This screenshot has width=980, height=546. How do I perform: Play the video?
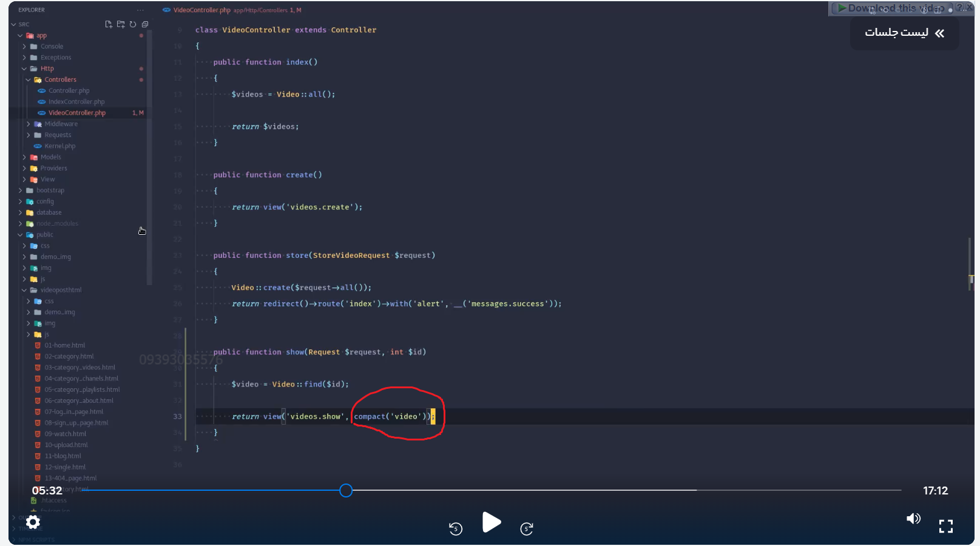(x=491, y=522)
